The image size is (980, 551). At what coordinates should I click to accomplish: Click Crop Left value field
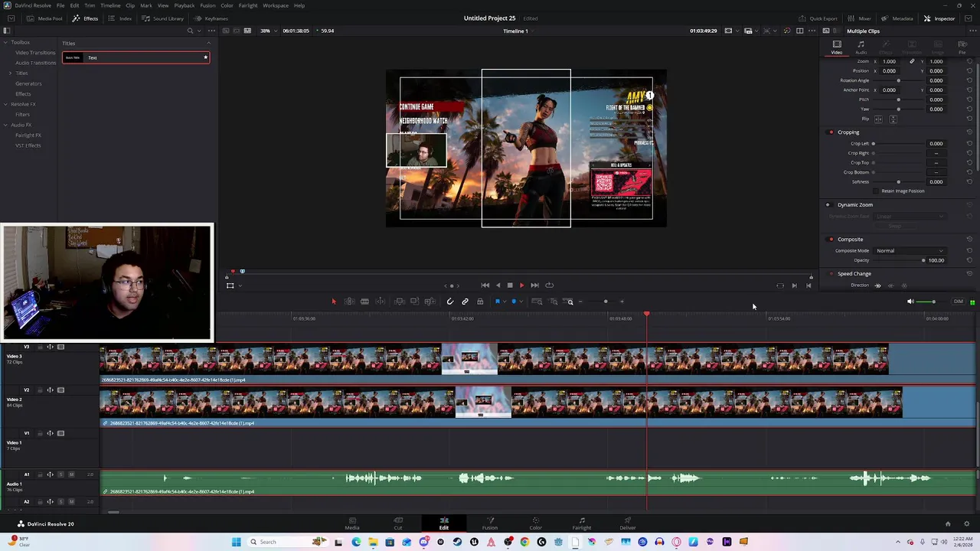936,144
